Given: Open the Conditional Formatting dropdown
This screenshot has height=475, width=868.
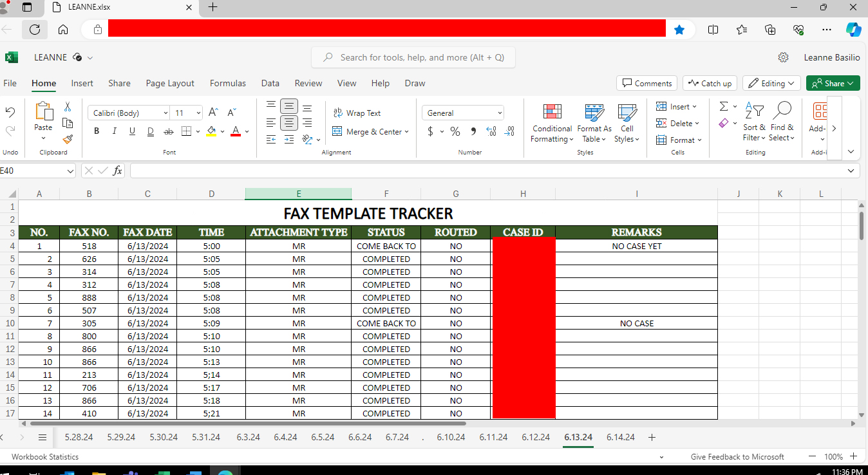Looking at the screenshot, I should pyautogui.click(x=552, y=124).
